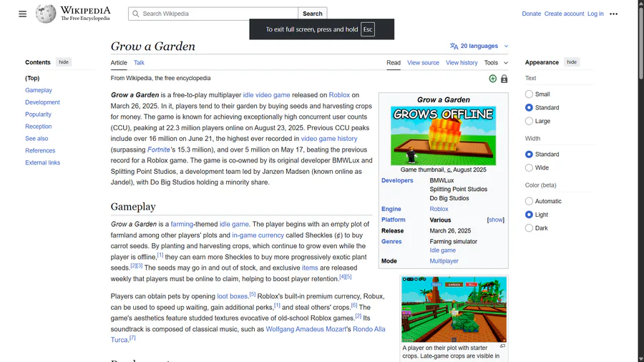Select Large text size

529,121
